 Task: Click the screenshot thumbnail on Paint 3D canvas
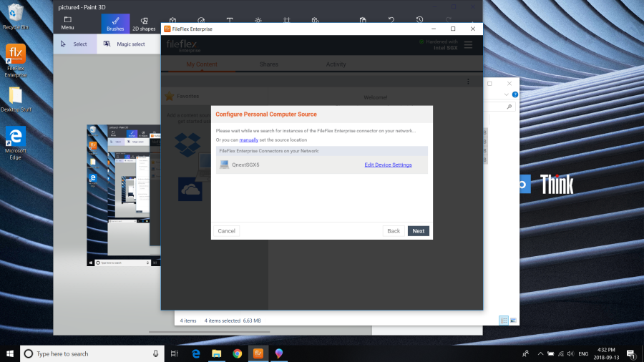click(x=124, y=195)
